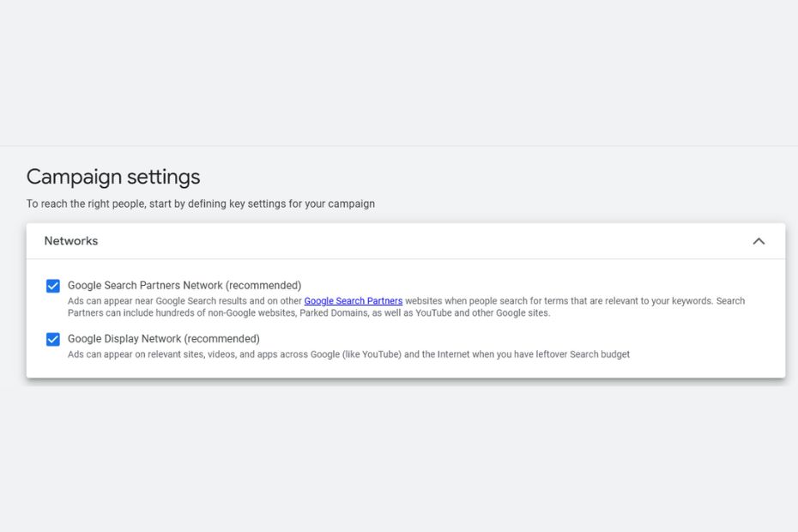
Task: Click the white space right of the Display Network description
Action: [x=704, y=354]
